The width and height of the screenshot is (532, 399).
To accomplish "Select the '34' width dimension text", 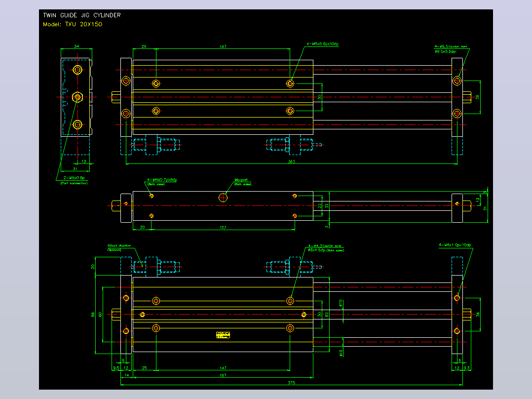I will (x=76, y=46).
